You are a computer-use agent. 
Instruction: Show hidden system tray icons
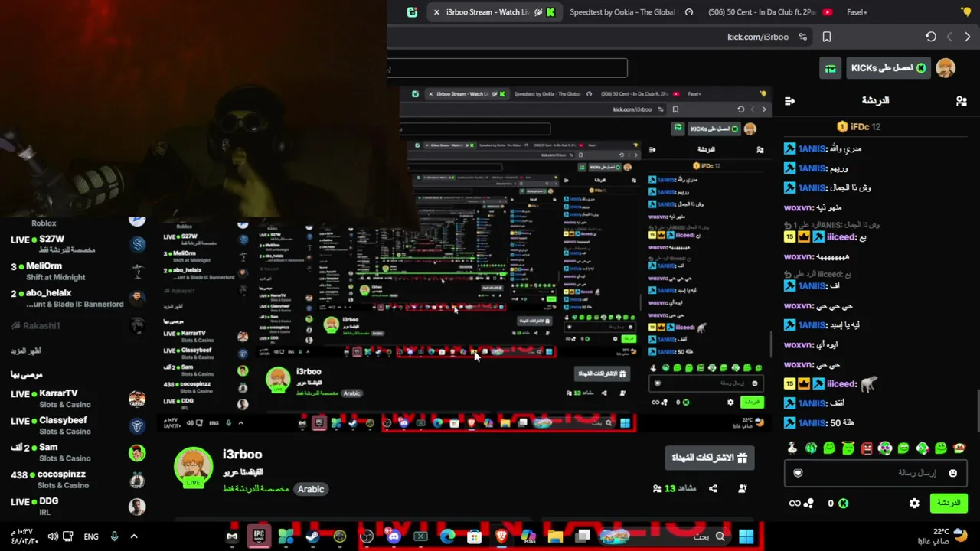(x=133, y=536)
